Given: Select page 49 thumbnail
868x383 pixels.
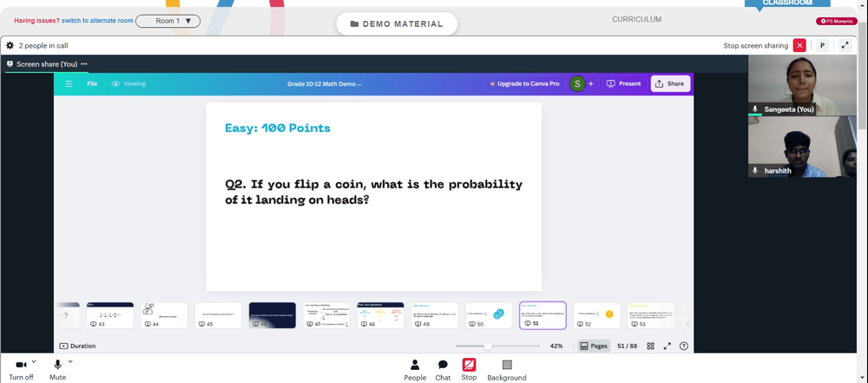Looking at the screenshot, I should click(435, 315).
